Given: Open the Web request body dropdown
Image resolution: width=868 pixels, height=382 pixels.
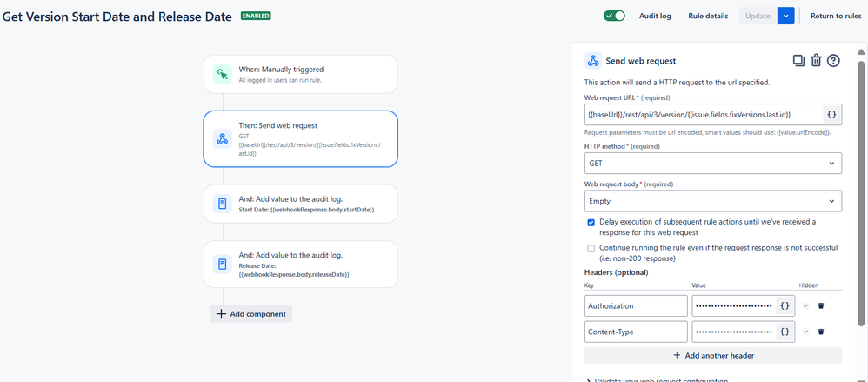Looking at the screenshot, I should (713, 201).
